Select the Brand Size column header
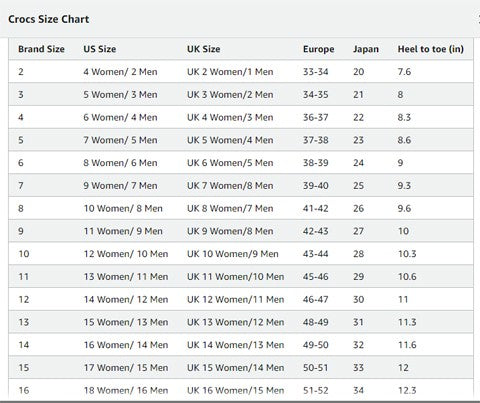The width and height of the screenshot is (480, 403). [x=41, y=49]
